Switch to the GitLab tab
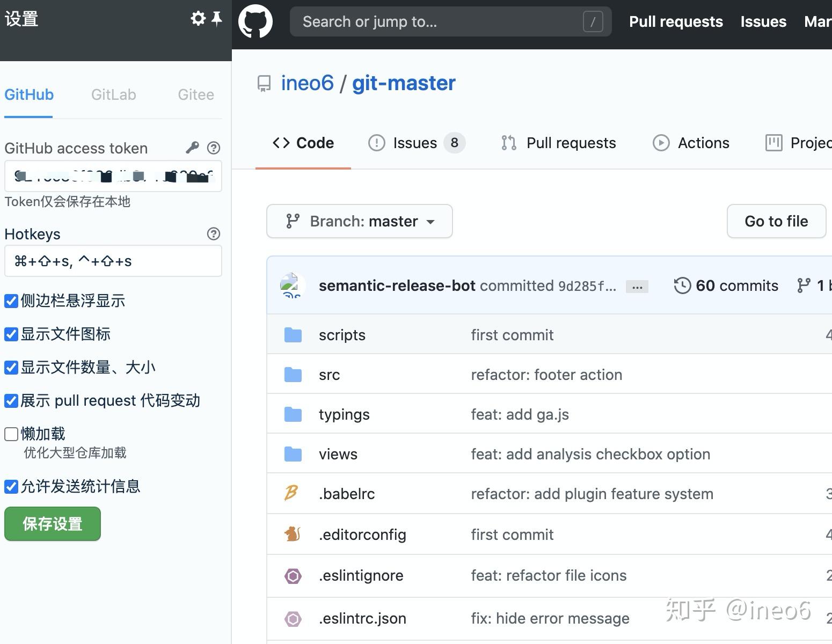The height and width of the screenshot is (644, 832). (x=113, y=94)
